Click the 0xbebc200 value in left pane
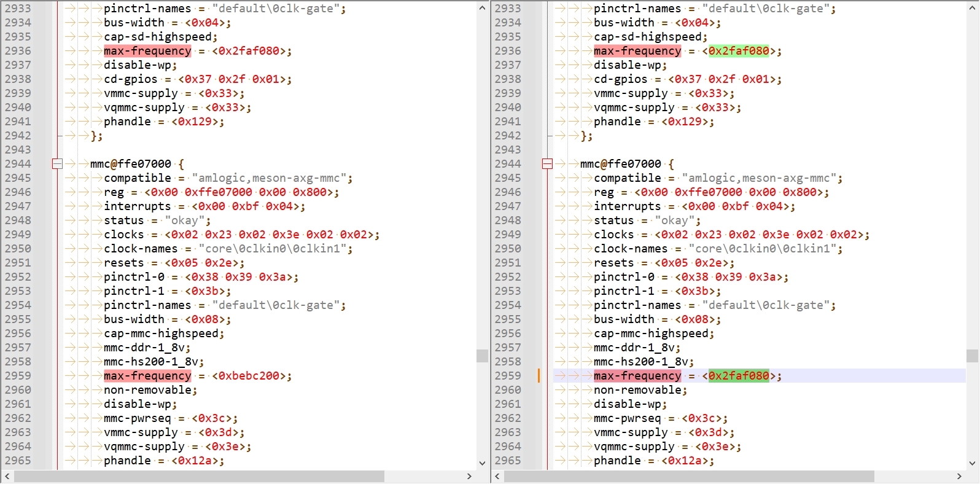Screen dimensions: 980x484 248,376
